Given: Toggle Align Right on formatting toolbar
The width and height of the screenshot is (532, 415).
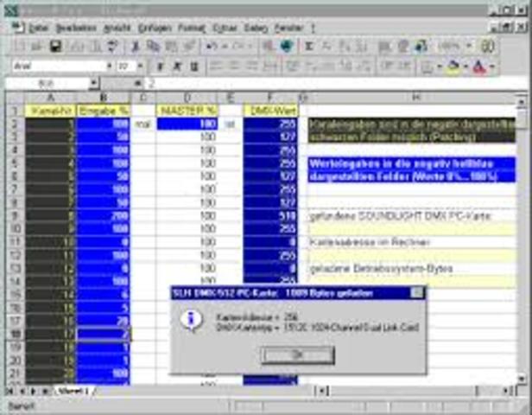Looking at the screenshot, I should click(252, 67).
